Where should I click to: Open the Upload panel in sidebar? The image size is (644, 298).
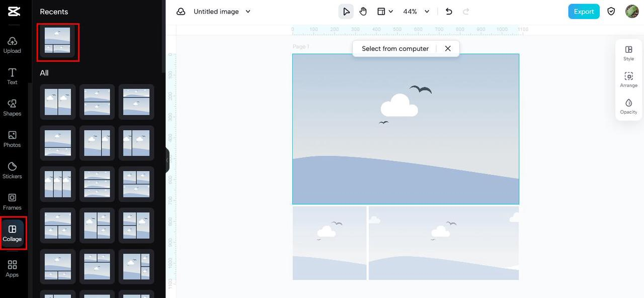(x=12, y=45)
